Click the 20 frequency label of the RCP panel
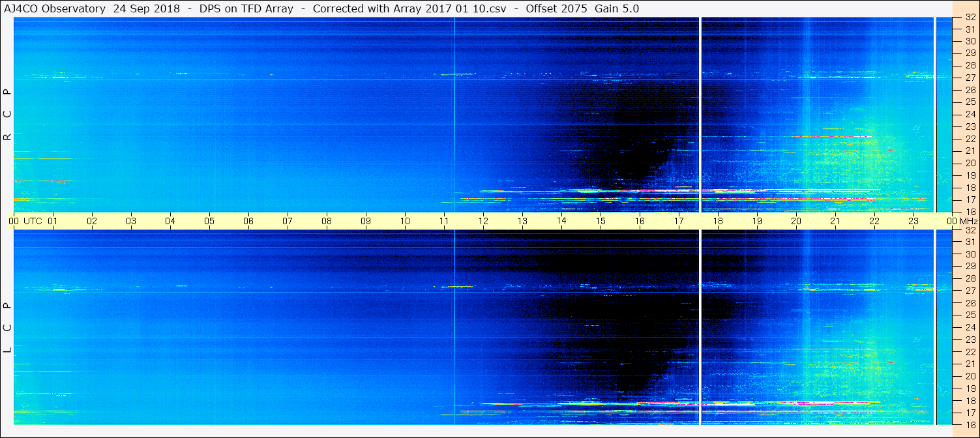Screen dimensions: 980x438 tap(970, 163)
